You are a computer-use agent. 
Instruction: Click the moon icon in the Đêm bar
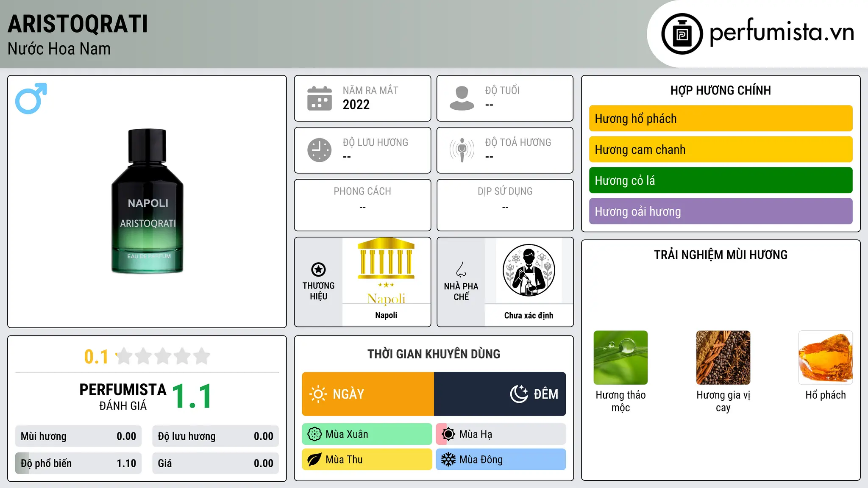[519, 394]
